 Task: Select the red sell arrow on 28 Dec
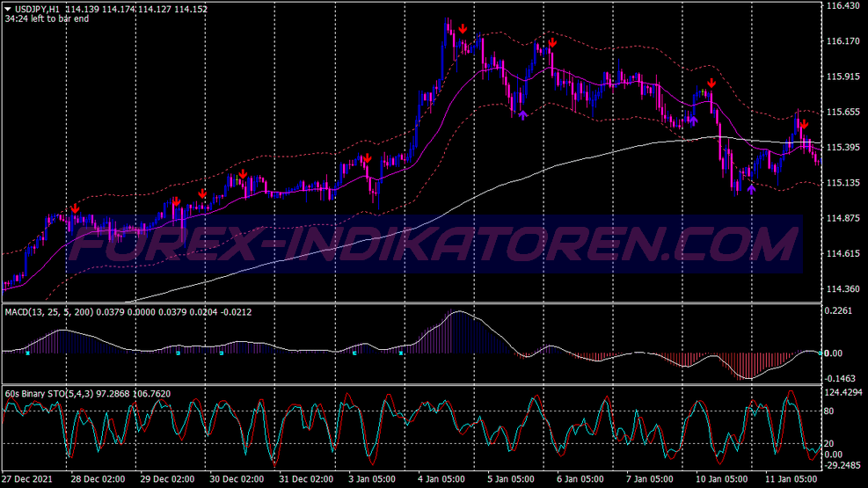point(76,208)
